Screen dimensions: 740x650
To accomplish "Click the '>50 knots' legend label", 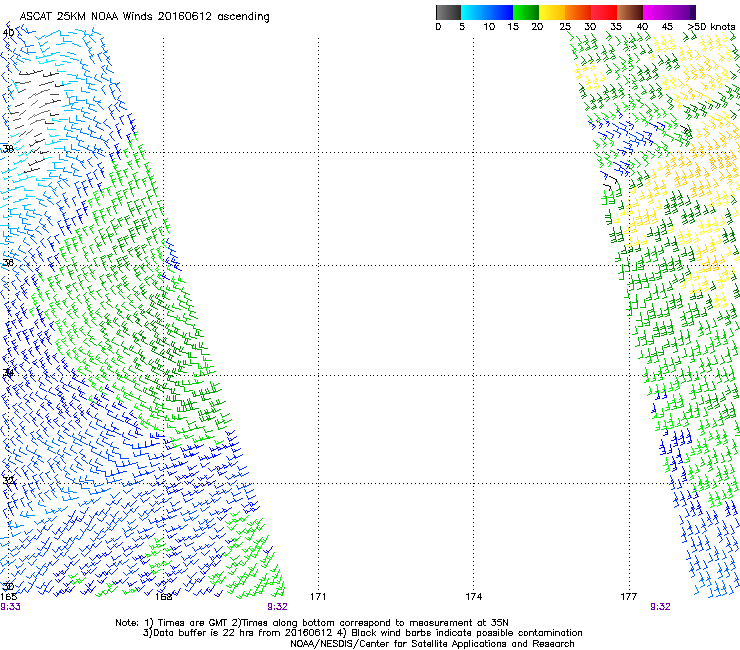I will [711, 27].
